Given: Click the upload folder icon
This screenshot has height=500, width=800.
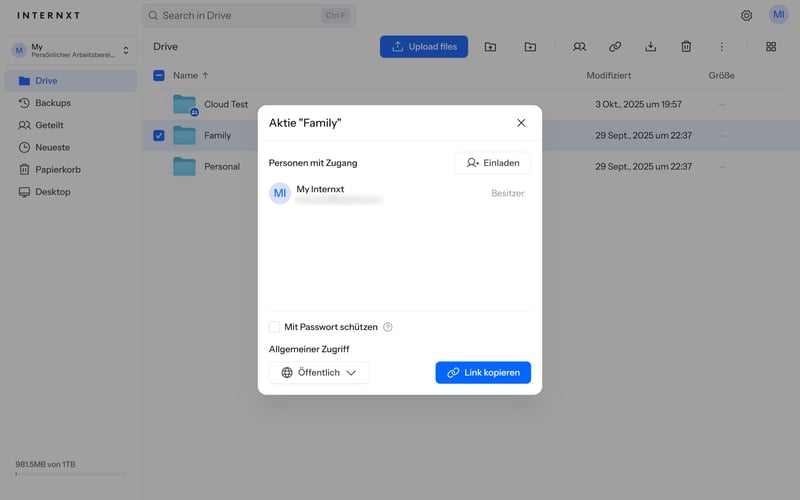Looking at the screenshot, I should pyautogui.click(x=490, y=47).
